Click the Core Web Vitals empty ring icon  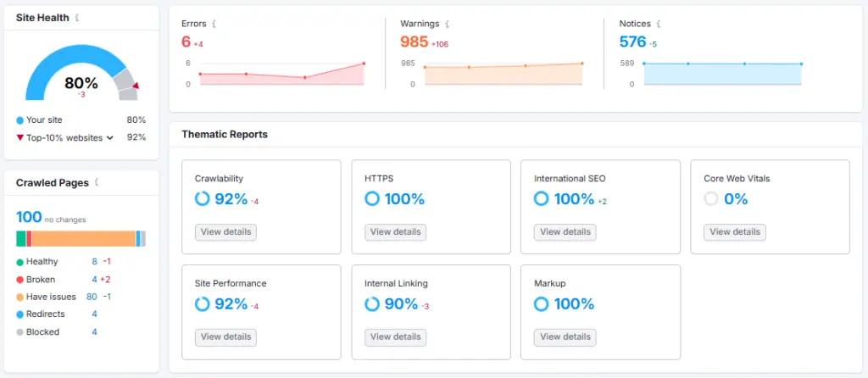[711, 199]
